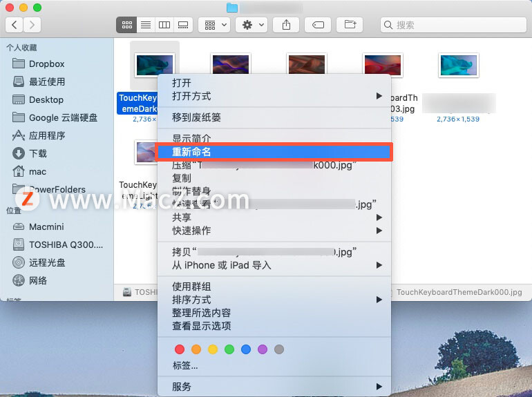Screen dimensions: 532x397
Task: Apply the gray tag color
Action: pyautogui.click(x=279, y=349)
